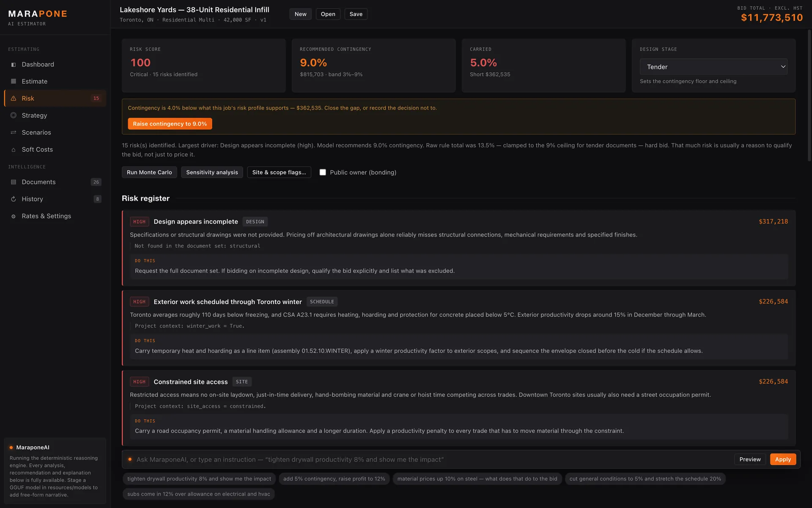The image size is (812, 508).
Task: Open the Design Stage Tender dropdown
Action: [x=713, y=67]
